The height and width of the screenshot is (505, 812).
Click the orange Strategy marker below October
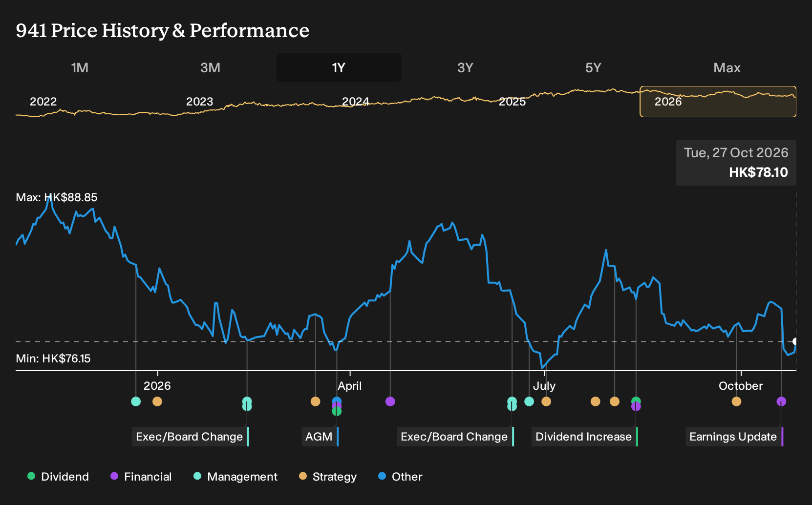(x=736, y=401)
